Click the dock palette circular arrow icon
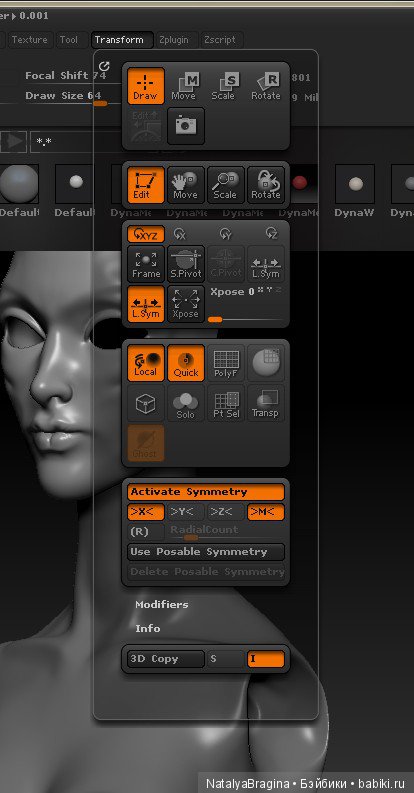 pyautogui.click(x=104, y=66)
